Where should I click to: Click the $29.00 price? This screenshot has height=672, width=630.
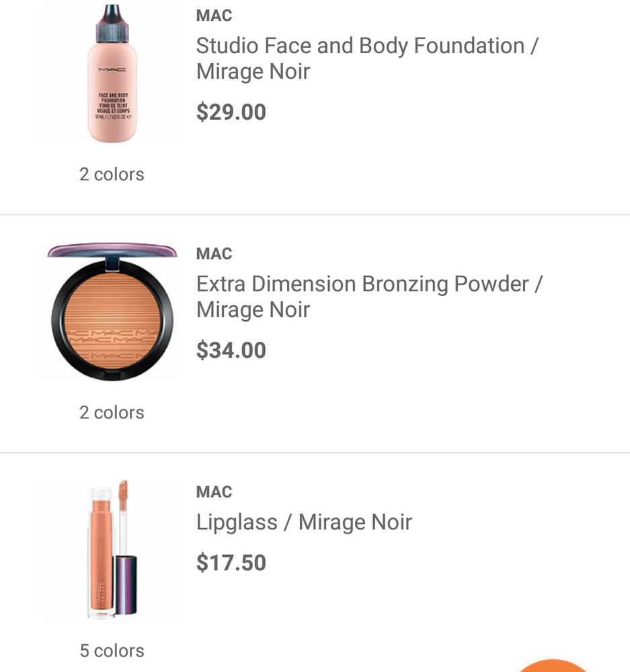231,112
